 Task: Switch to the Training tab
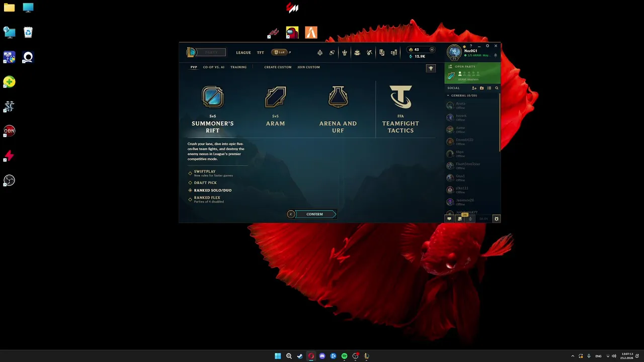click(x=238, y=67)
